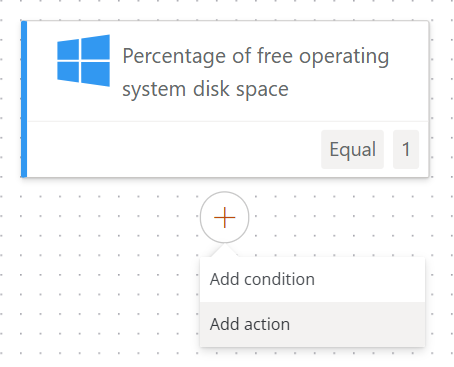
Task: Toggle the plus button below the card
Action: 224,217
